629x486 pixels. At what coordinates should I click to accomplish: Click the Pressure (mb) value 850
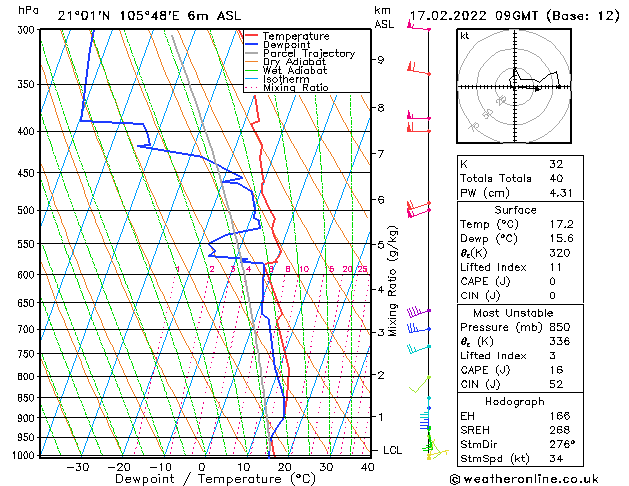(560, 327)
